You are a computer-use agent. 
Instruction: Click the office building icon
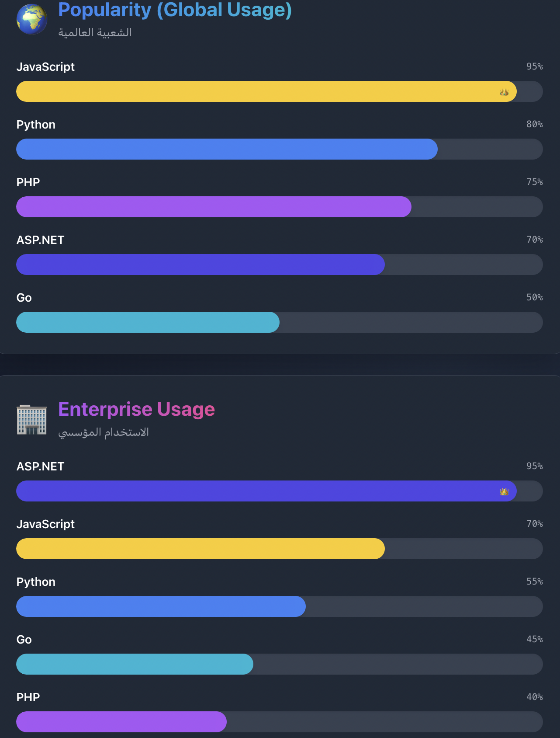coord(31,420)
